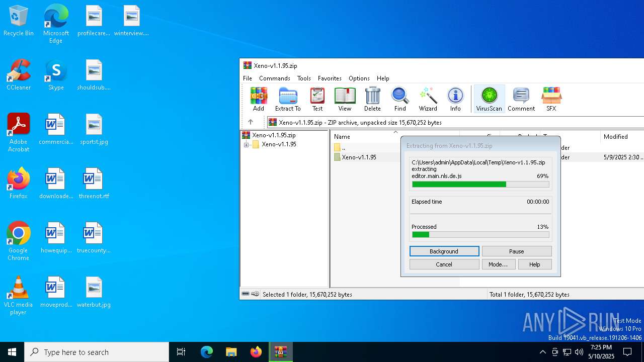This screenshot has height=362, width=644.
Task: Open the notification center icon
Action: point(627,352)
